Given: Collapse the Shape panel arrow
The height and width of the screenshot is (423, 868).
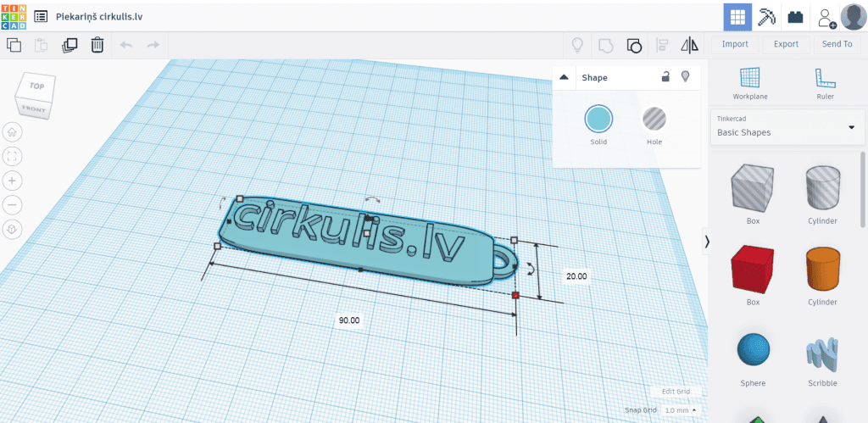Looking at the screenshot, I should (564, 77).
